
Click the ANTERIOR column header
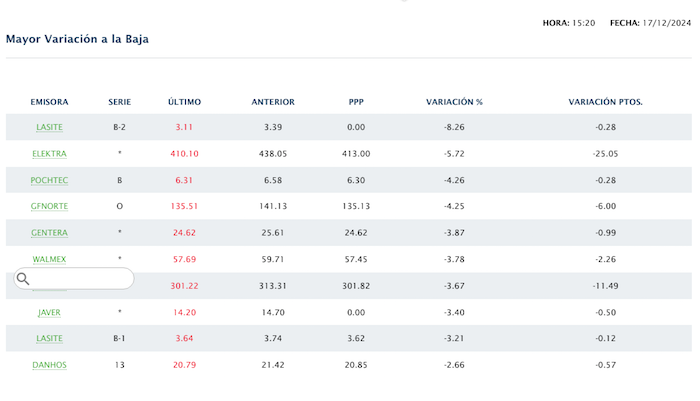click(272, 102)
